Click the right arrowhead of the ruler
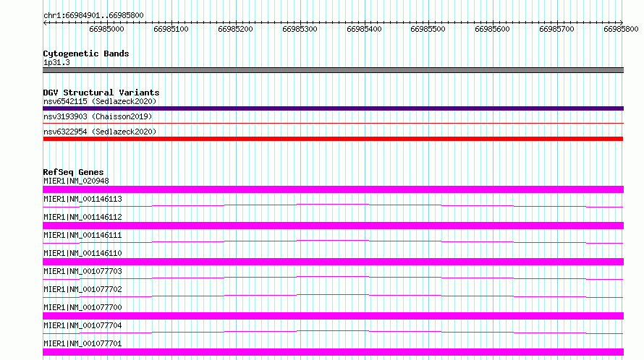The height and width of the screenshot is (360, 644). tap(622, 22)
